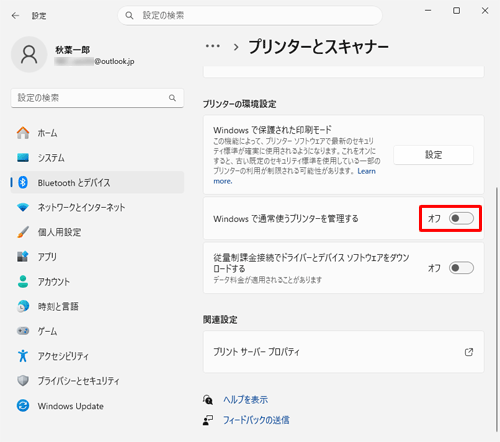Click the vertical scrollbar thumb
This screenshot has height=442, width=500.
click(496, 308)
